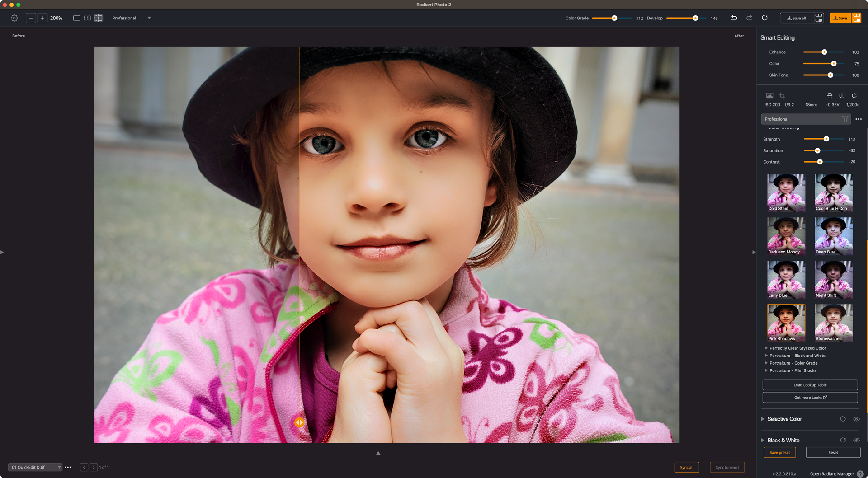Screen dimensions: 868x478
Task: Select the crop tool icon
Action: coord(783,96)
